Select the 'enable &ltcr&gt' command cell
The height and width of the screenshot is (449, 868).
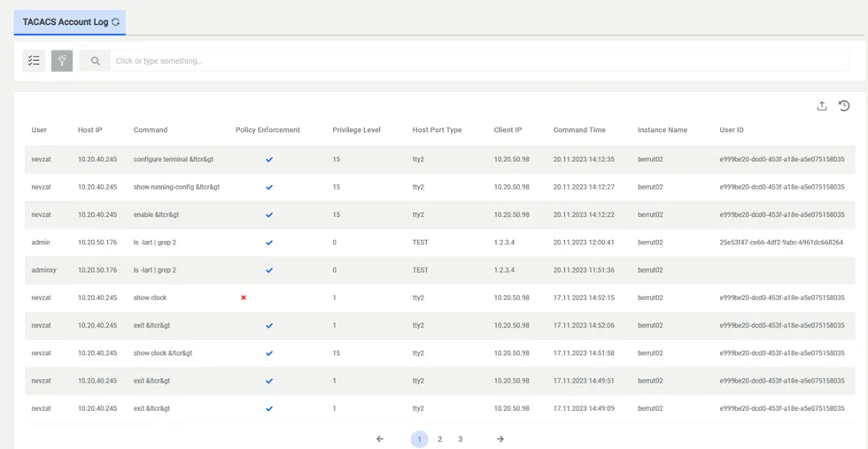(156, 215)
